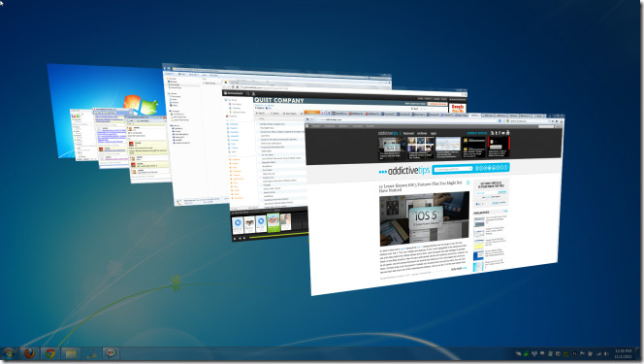
Task: Click the taskbar clock showing date
Action: point(623,353)
